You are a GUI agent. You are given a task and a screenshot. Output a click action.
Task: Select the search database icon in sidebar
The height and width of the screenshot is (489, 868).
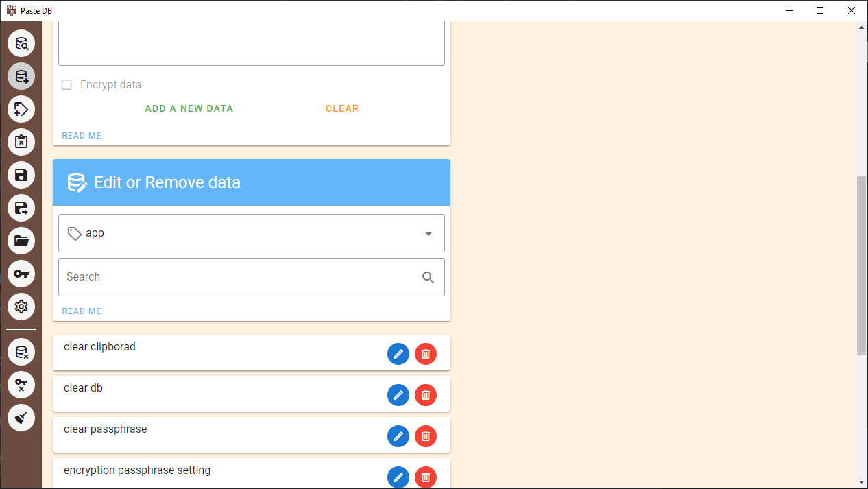[21, 43]
